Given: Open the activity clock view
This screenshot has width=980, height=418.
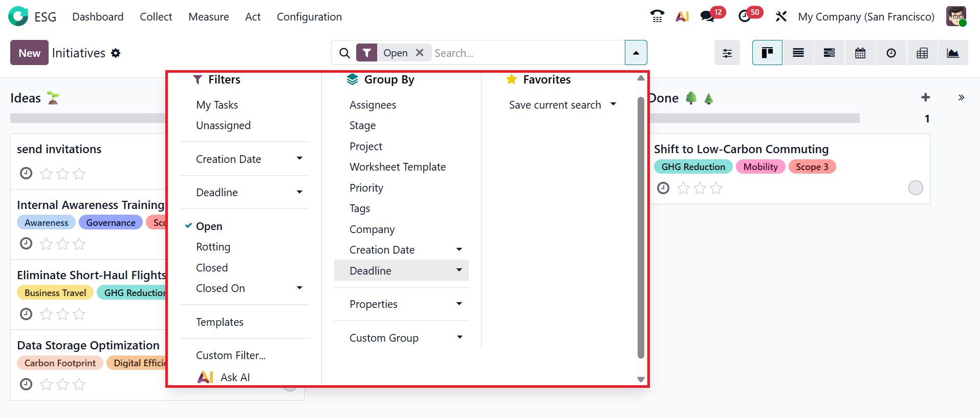Looking at the screenshot, I should pyautogui.click(x=891, y=53).
